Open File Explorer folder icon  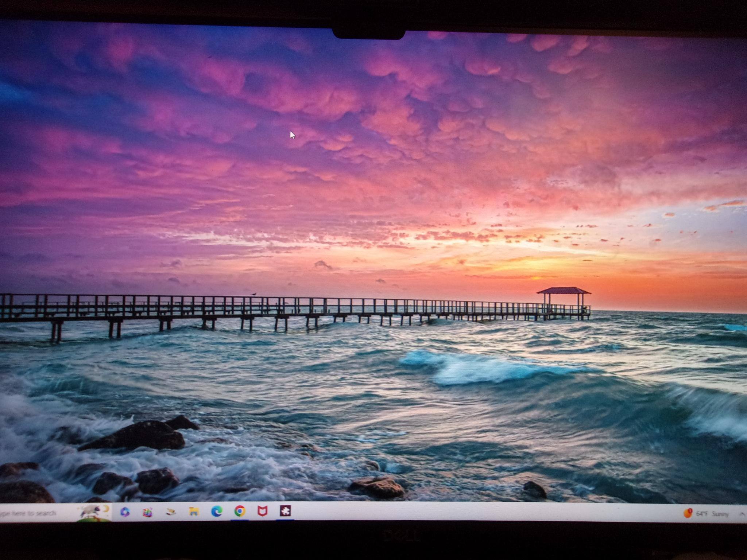click(194, 512)
